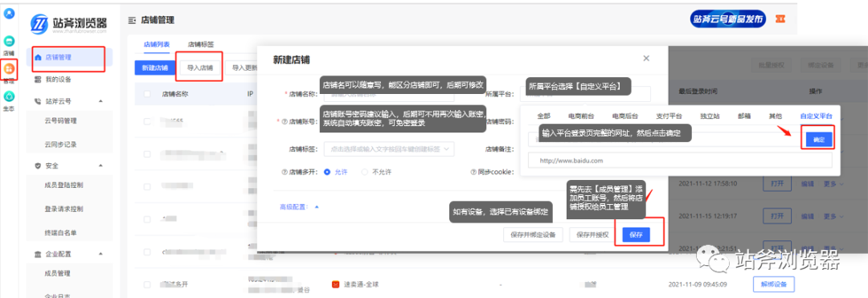Select the 允许 radio for 店铺多开
The width and height of the screenshot is (868, 298).
coord(327,172)
